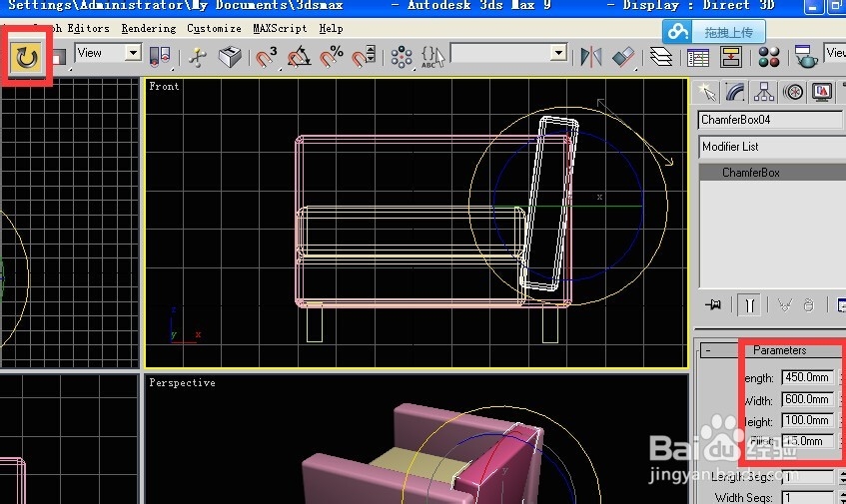Switch to the Motion command panel tab

(x=793, y=92)
